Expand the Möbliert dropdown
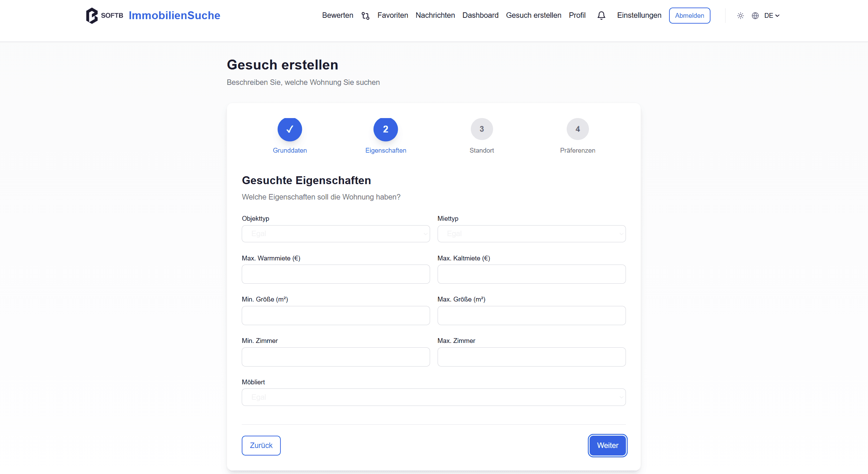The height and width of the screenshot is (474, 868). point(433,397)
